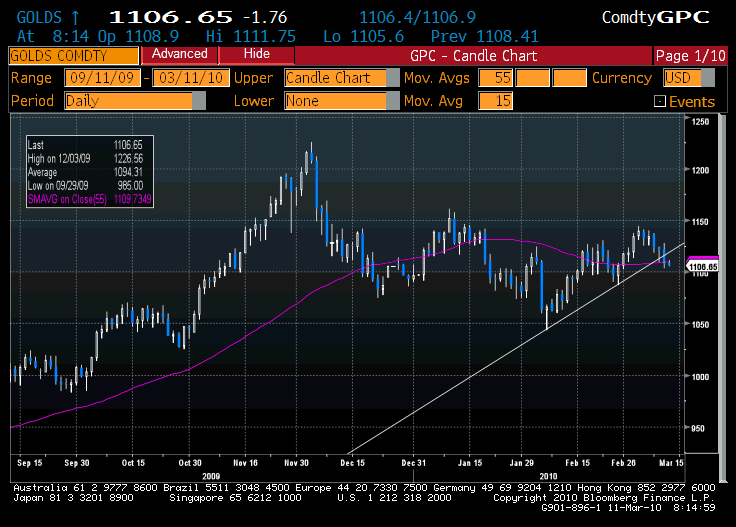Click the 950 price axis label
The height and width of the screenshot is (527, 736).
pyautogui.click(x=698, y=428)
